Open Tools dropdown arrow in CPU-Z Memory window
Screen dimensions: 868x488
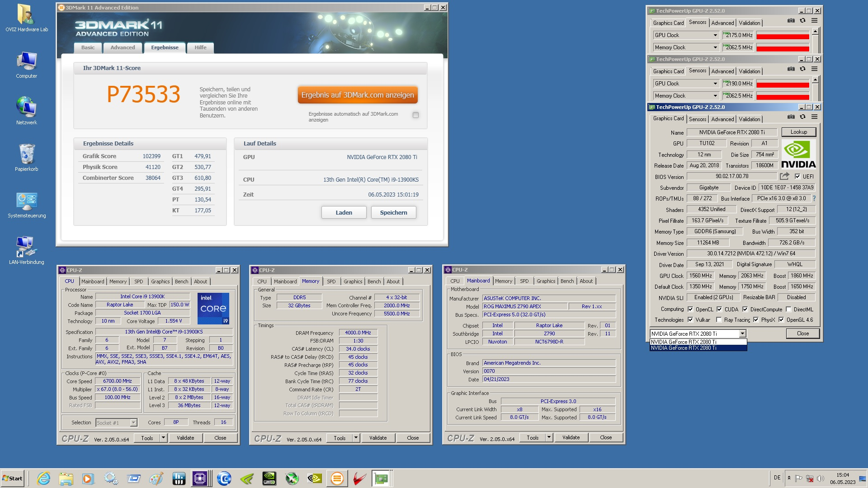(x=356, y=438)
